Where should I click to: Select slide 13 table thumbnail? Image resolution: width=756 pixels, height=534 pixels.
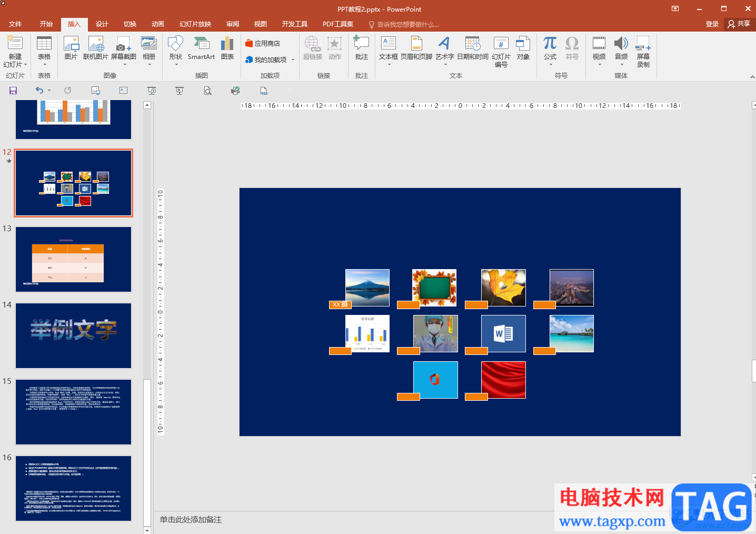[x=73, y=259]
